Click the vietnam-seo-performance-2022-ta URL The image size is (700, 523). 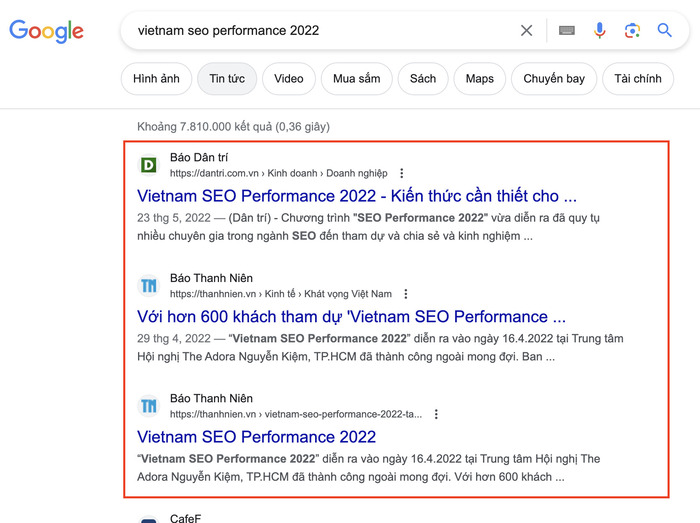click(x=296, y=414)
